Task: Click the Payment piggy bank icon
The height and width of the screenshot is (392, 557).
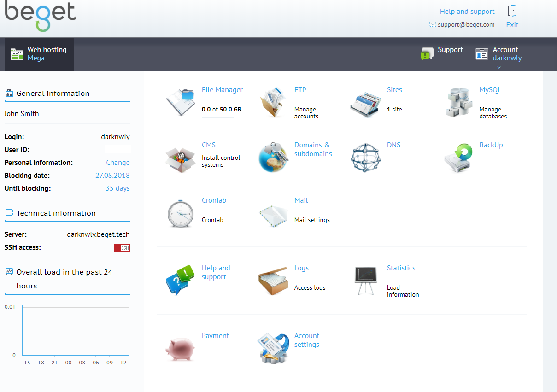Action: (x=181, y=349)
